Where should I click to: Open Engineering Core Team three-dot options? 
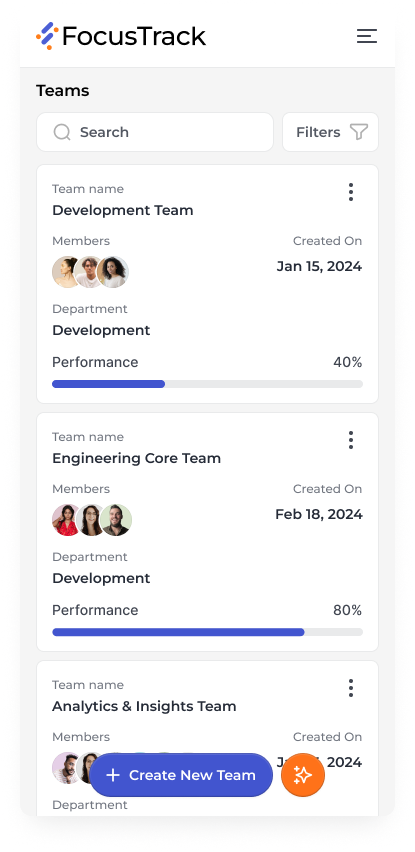351,440
